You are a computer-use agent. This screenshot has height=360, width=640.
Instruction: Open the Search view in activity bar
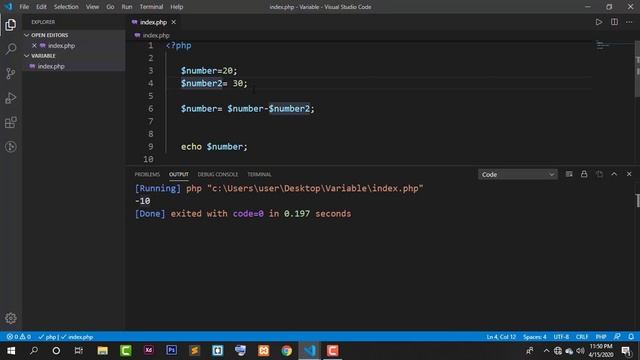pyautogui.click(x=11, y=49)
